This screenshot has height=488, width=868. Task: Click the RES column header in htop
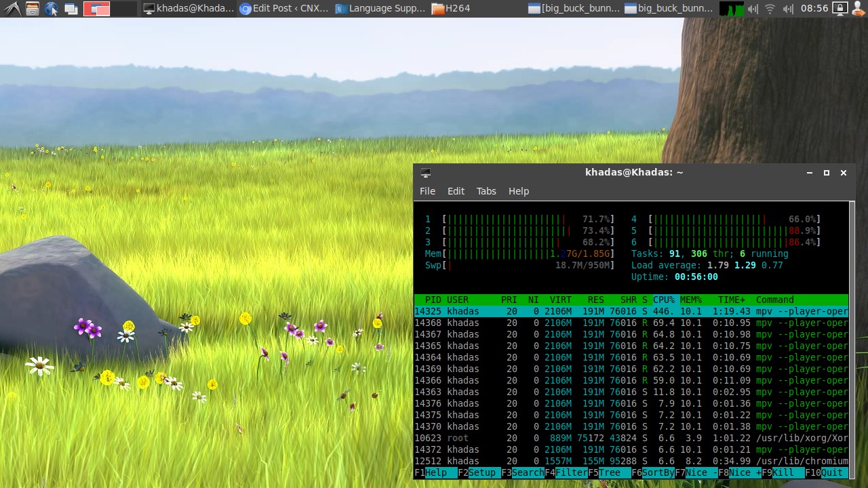[596, 300]
